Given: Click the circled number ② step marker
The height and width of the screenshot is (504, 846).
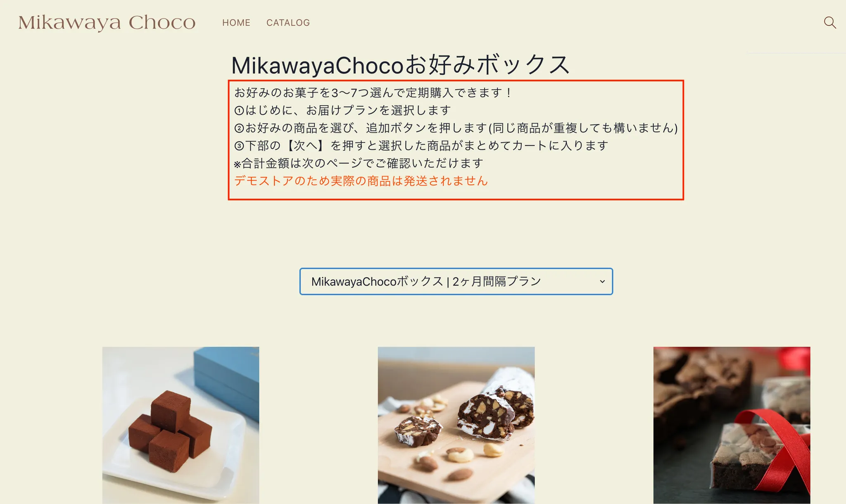Looking at the screenshot, I should coord(239,128).
